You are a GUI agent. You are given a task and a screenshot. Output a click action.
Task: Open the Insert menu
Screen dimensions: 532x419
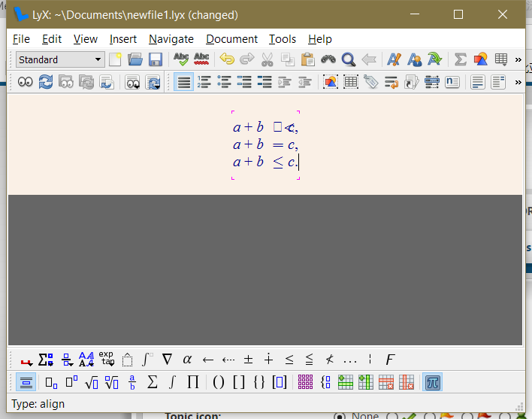tap(123, 39)
